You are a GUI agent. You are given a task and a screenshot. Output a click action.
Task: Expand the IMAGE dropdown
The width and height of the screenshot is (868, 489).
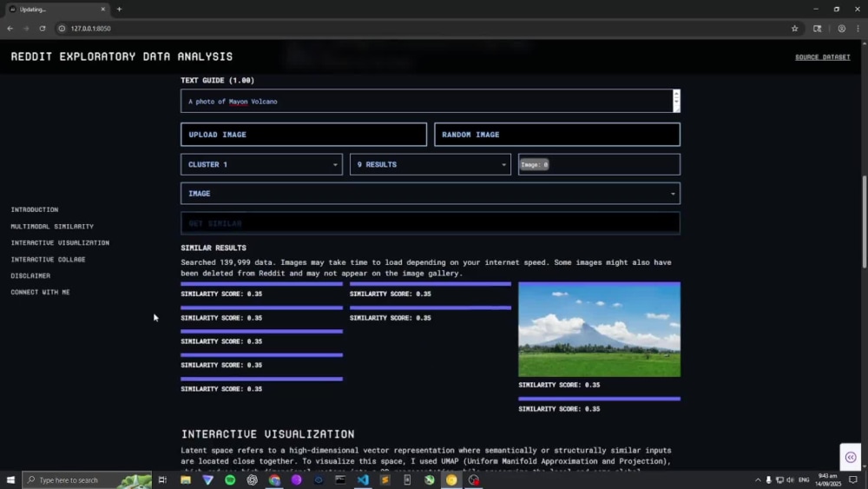431,194
